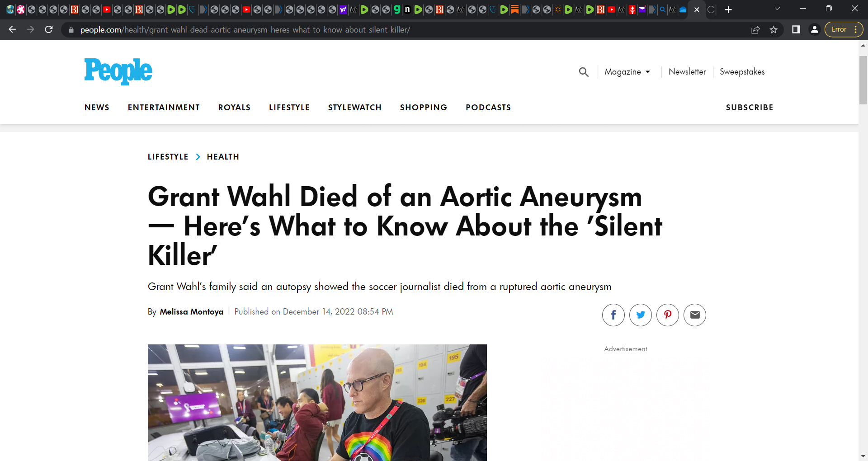Open the ROYALS menu section
Viewport: 868px width, 461px height.
234,108
